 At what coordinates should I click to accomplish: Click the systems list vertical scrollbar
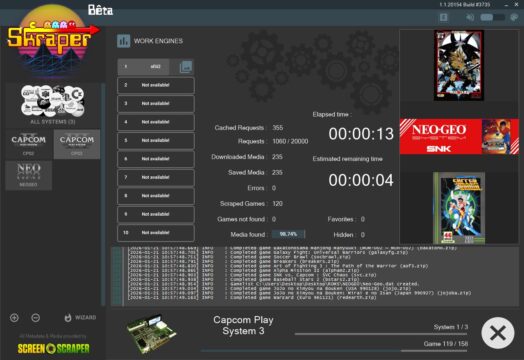pyautogui.click(x=103, y=194)
